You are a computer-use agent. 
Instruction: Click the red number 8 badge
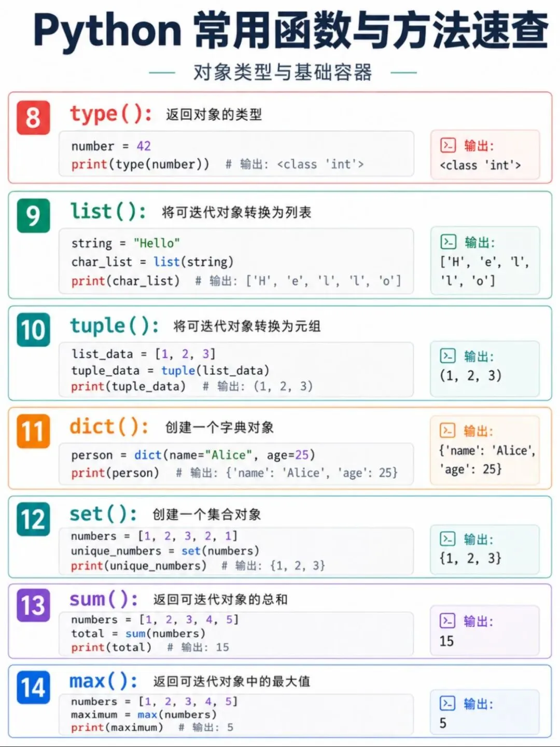click(x=33, y=118)
